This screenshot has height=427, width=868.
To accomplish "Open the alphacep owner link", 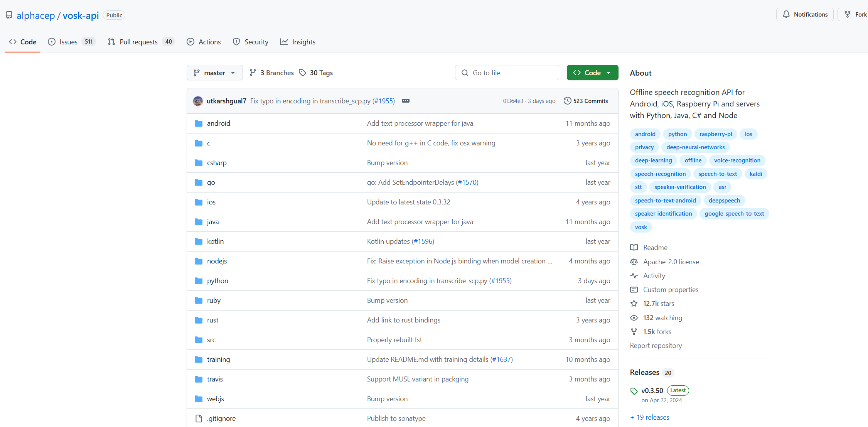I will click(x=36, y=15).
